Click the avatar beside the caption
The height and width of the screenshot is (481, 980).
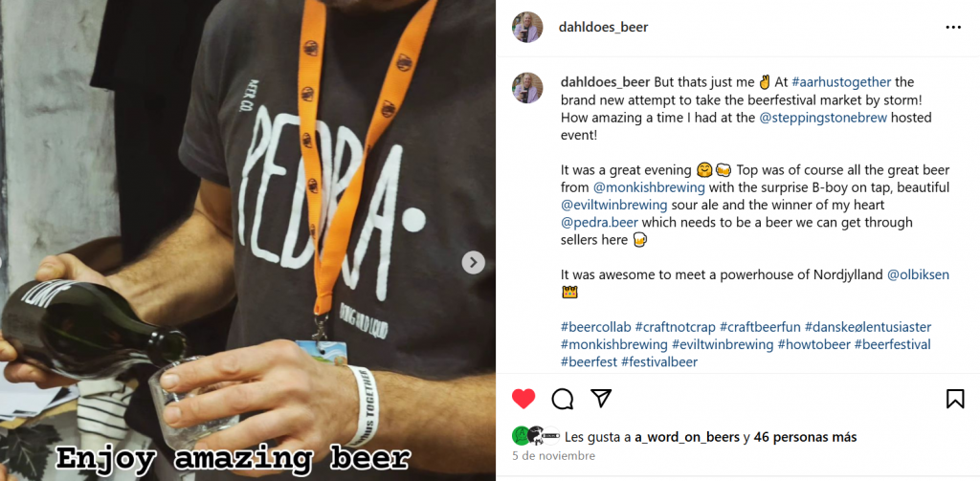(527, 87)
